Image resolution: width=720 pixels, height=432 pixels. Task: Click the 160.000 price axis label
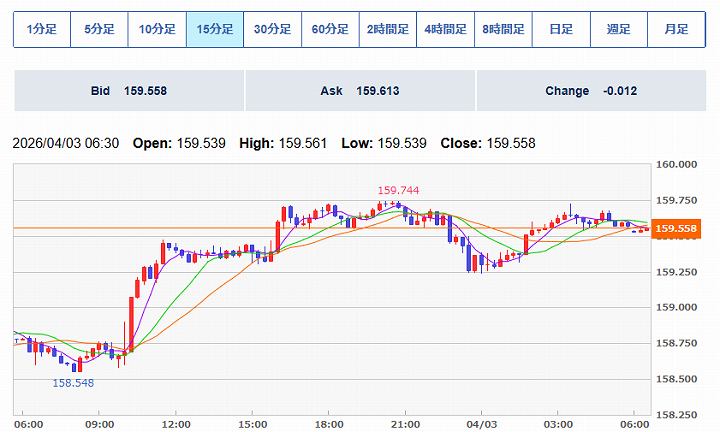[x=678, y=164]
